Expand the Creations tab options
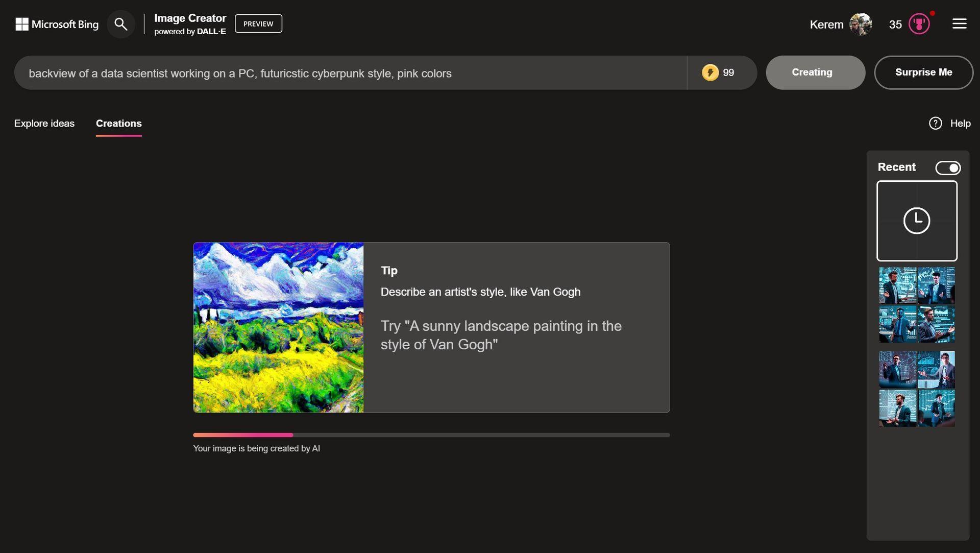The height and width of the screenshot is (553, 980). (x=119, y=123)
